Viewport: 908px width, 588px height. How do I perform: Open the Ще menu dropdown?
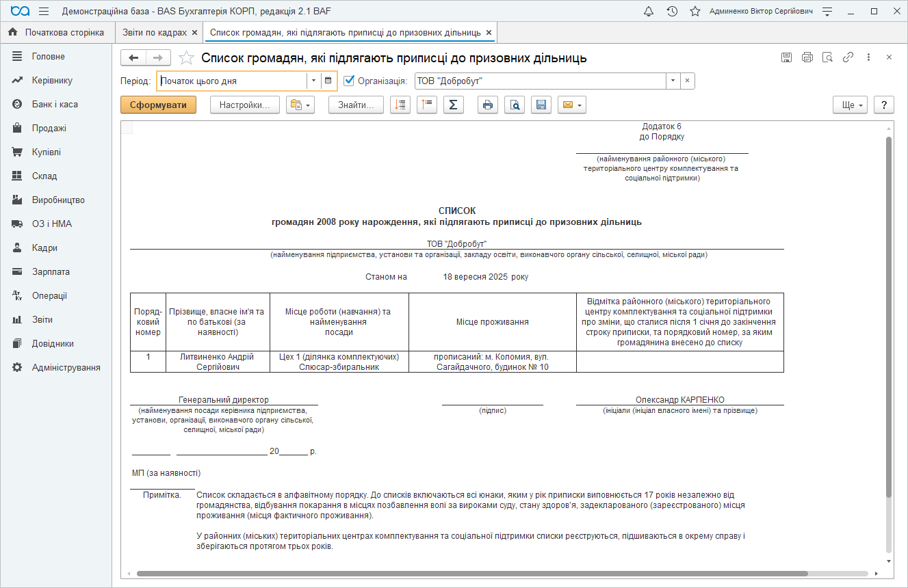coord(850,105)
